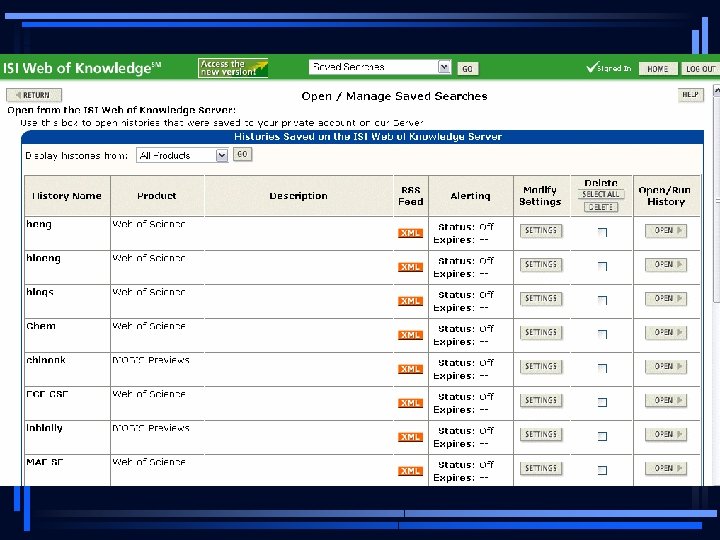Screen dimensions: 720x540
Task: Click the Description column header
Action: point(298,196)
